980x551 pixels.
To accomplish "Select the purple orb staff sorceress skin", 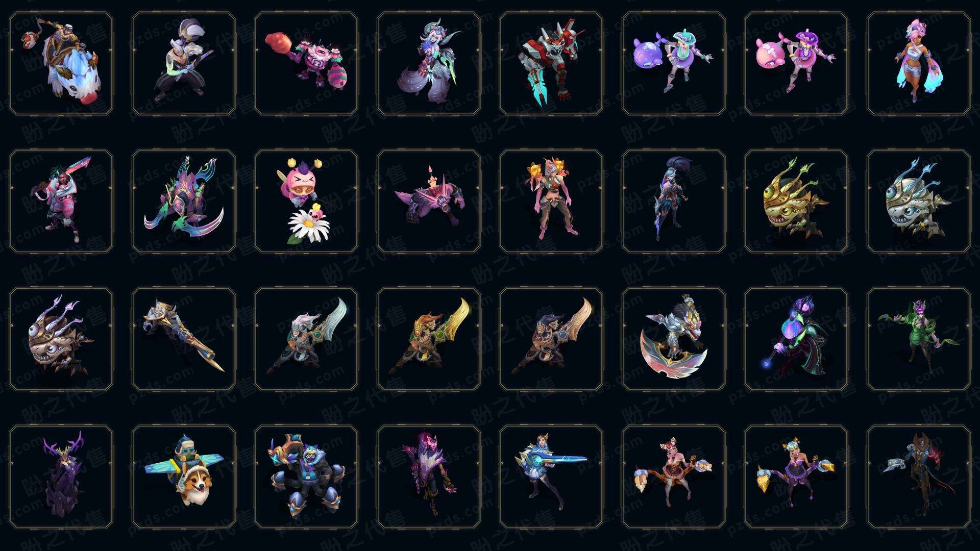I will point(796,339).
